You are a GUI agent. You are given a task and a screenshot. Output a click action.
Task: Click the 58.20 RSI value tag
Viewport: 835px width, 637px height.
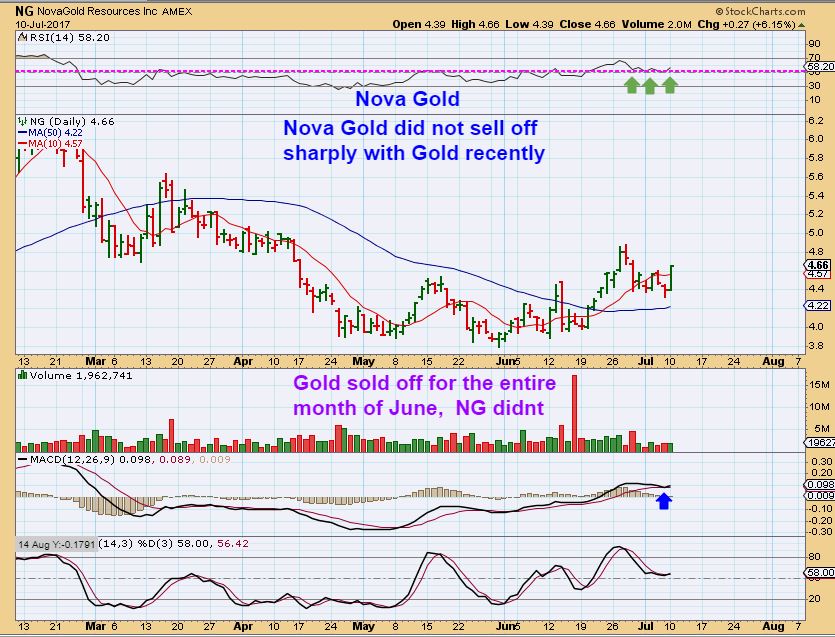pos(820,67)
